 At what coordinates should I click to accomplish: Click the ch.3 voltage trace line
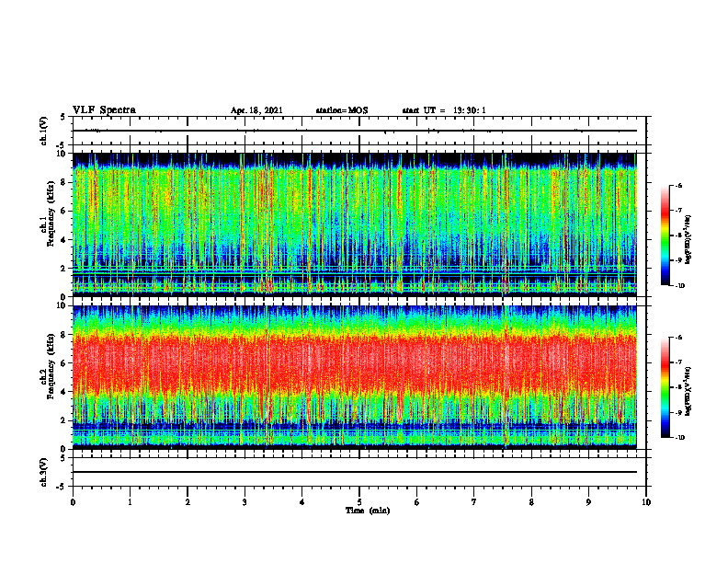click(354, 472)
